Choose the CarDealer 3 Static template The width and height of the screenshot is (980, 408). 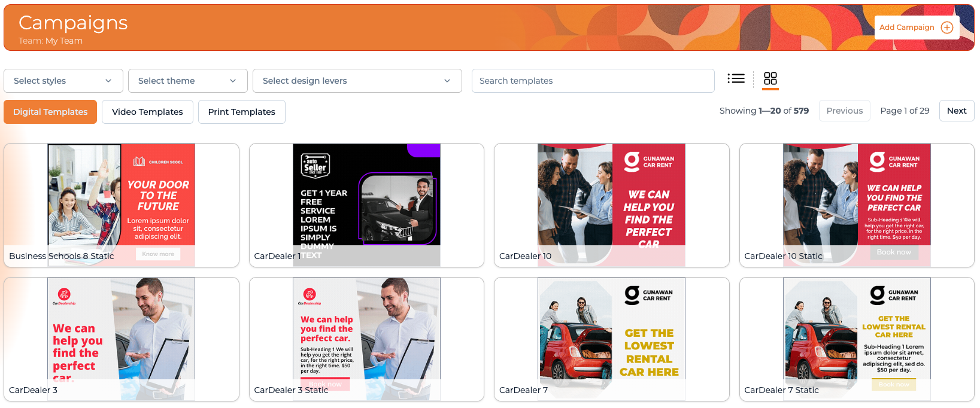[x=366, y=339]
